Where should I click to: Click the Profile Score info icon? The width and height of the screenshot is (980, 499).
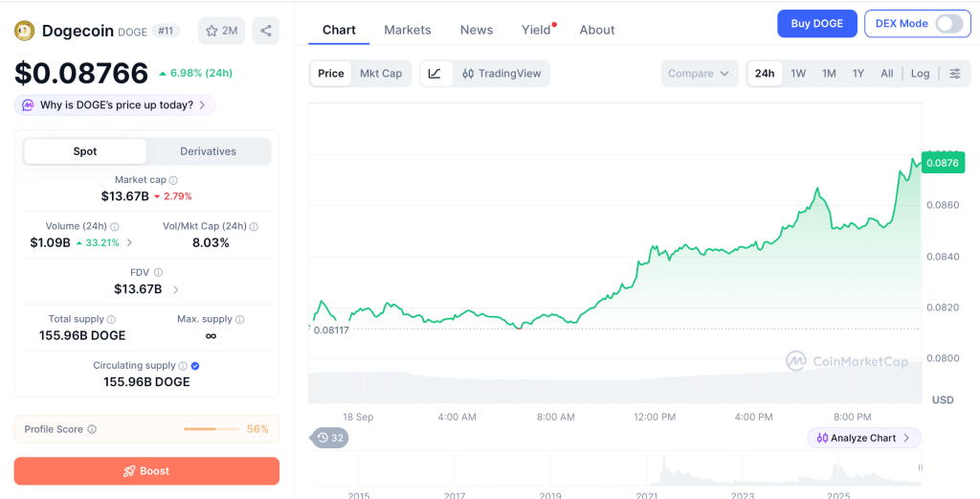click(92, 430)
